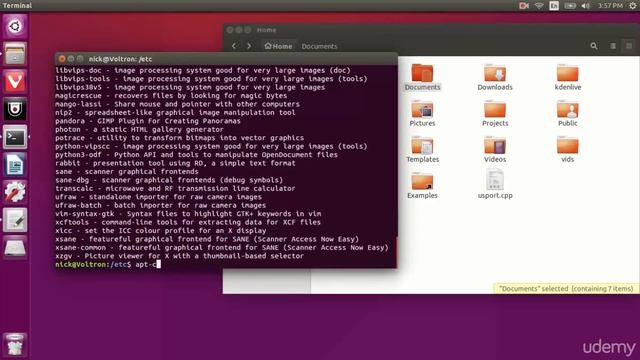This screenshot has width=640, height=360.
Task: Launch Vivaldi browser from the dock
Action: tap(15, 82)
